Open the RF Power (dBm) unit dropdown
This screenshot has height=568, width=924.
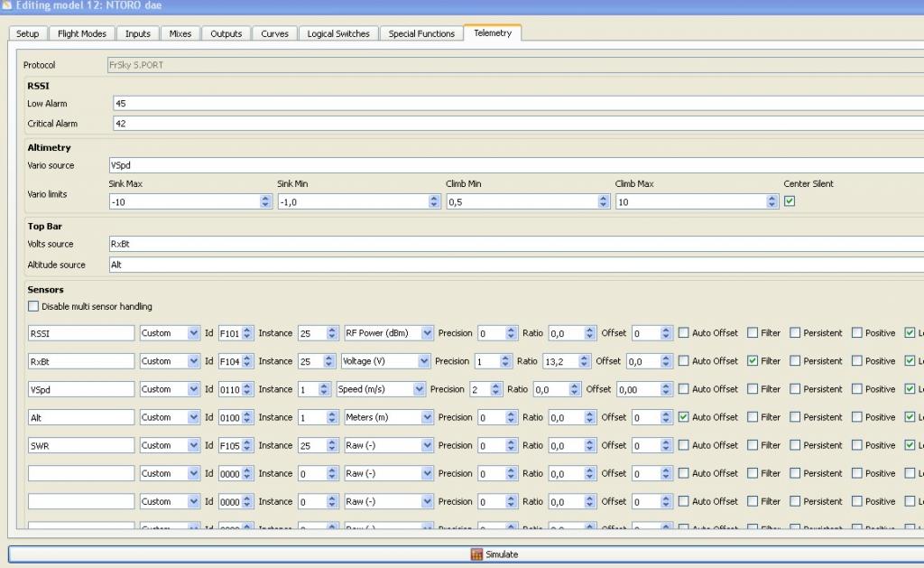(389, 333)
